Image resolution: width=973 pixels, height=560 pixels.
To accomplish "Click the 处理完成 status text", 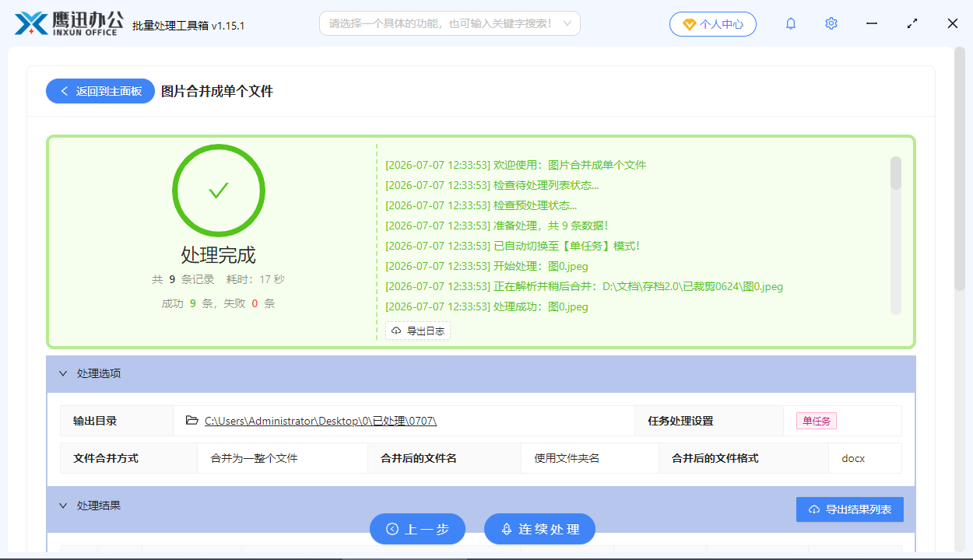I will 219,255.
